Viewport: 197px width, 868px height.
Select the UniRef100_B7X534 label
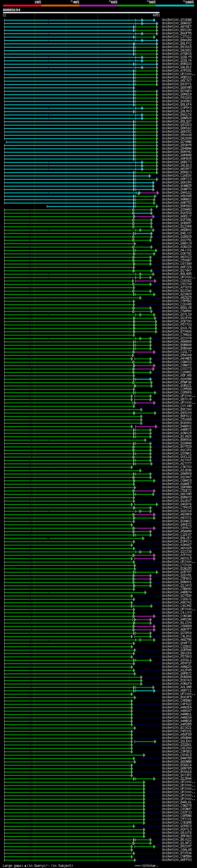click(x=176, y=853)
